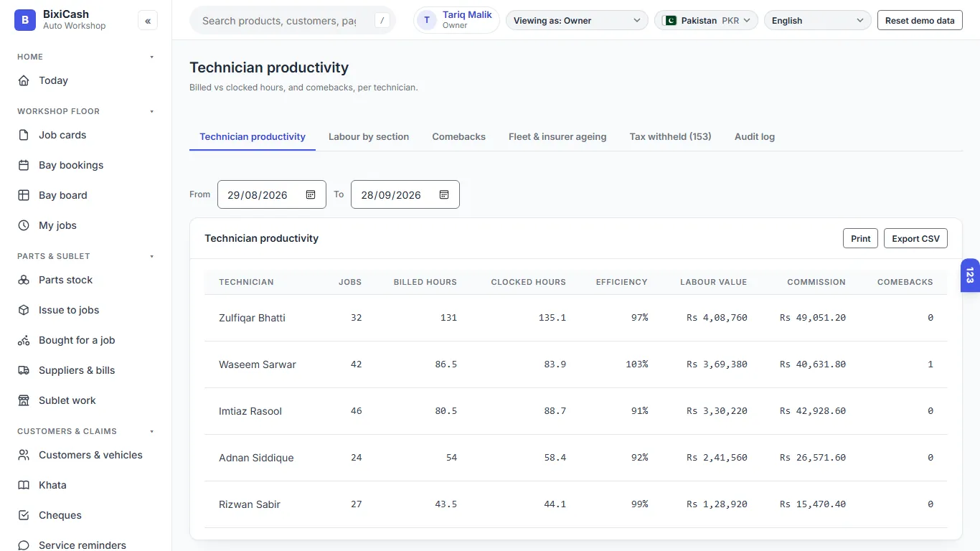Open the Pakistan PKR country dropdown
Image resolution: width=980 pixels, height=551 pixels.
pyautogui.click(x=706, y=21)
